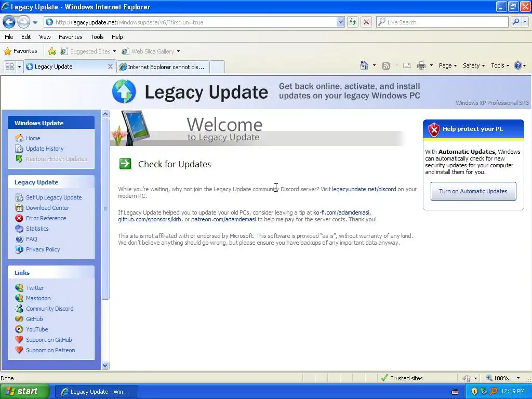Click the GitHub link icon
The image size is (532, 399).
coord(19,319)
